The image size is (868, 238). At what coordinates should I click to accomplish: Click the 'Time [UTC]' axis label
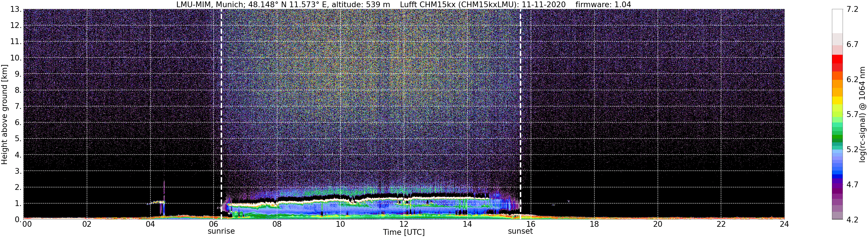point(404,232)
